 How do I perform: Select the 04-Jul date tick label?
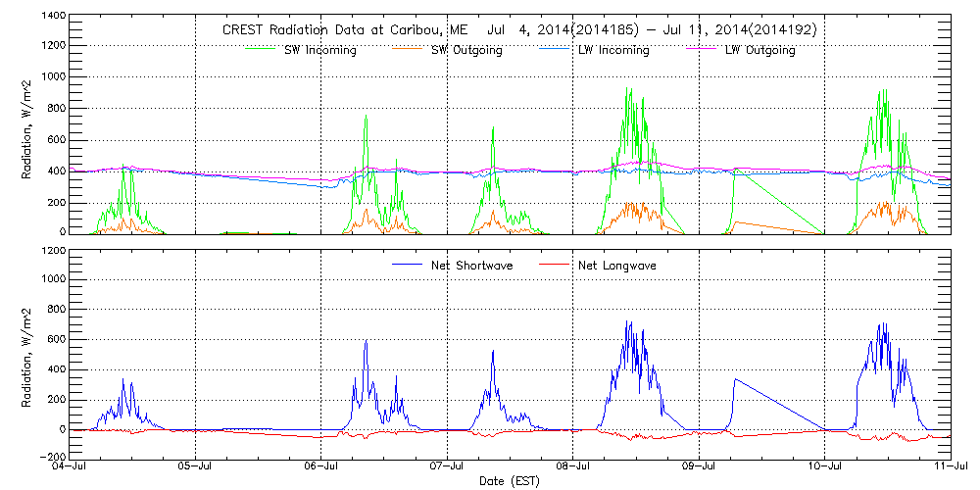[x=70, y=467]
